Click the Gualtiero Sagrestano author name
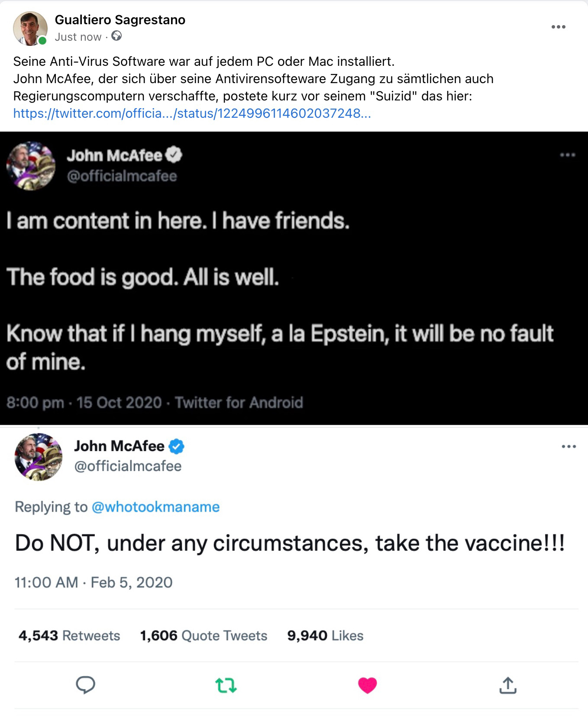 click(x=120, y=20)
